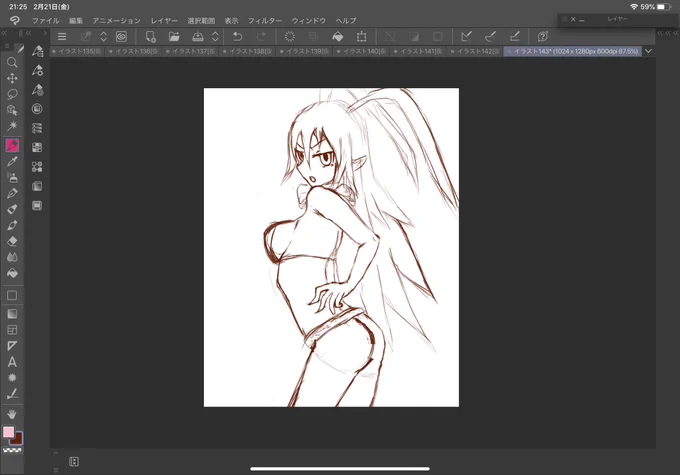The width and height of the screenshot is (680, 475).
Task: Open the Sub Tool palette icon
Action: [37, 51]
